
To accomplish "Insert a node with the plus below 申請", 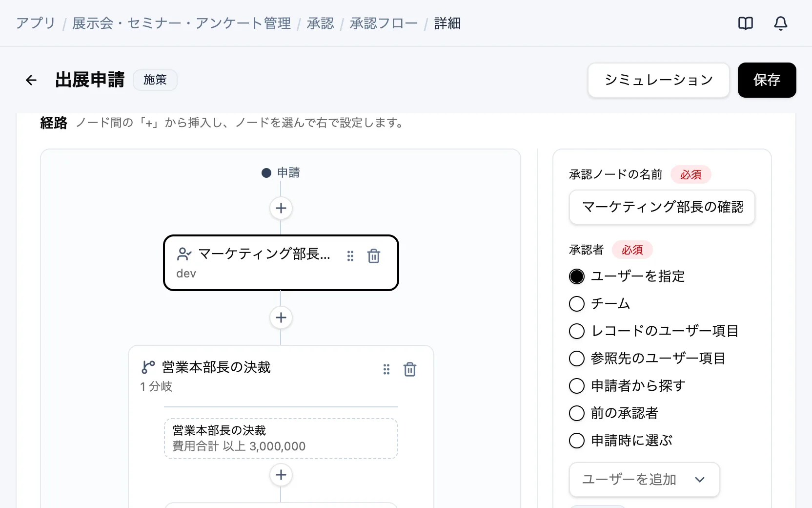I will click(x=281, y=208).
